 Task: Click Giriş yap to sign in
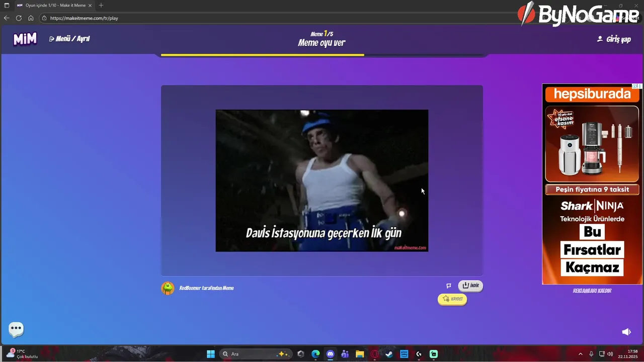tap(614, 39)
